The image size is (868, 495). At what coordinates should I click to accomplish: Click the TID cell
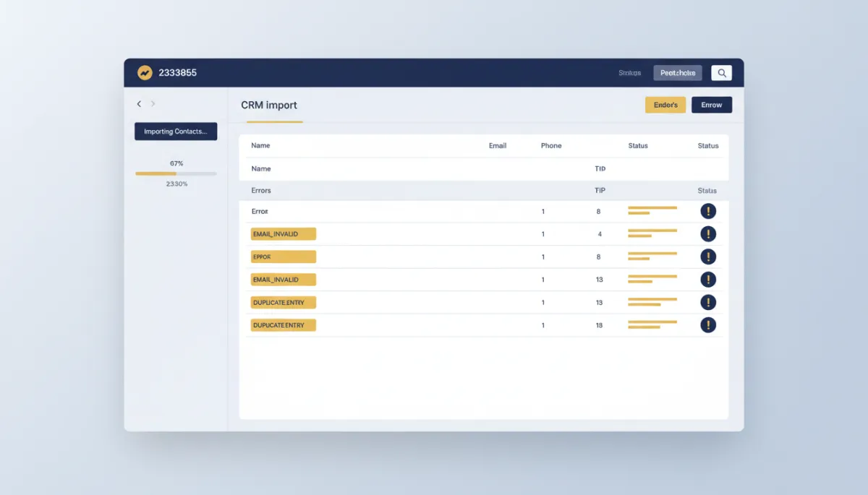coord(600,168)
